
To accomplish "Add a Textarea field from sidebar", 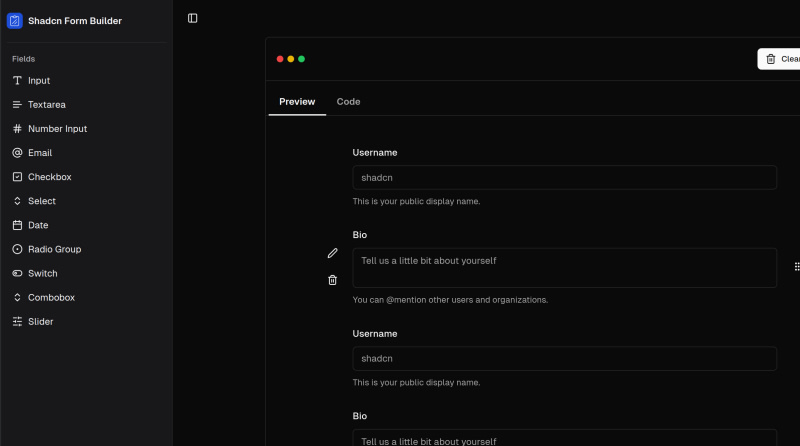I will (x=46, y=105).
